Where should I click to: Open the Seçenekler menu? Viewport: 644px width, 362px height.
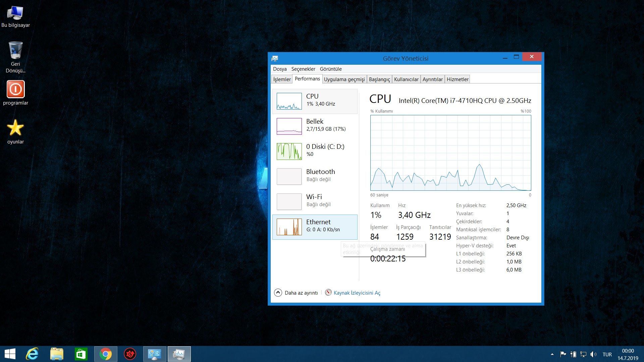303,69
